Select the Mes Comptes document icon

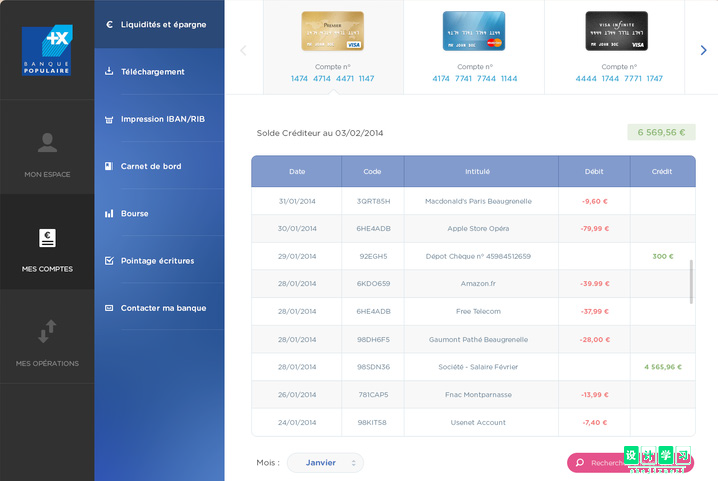[x=47, y=238]
